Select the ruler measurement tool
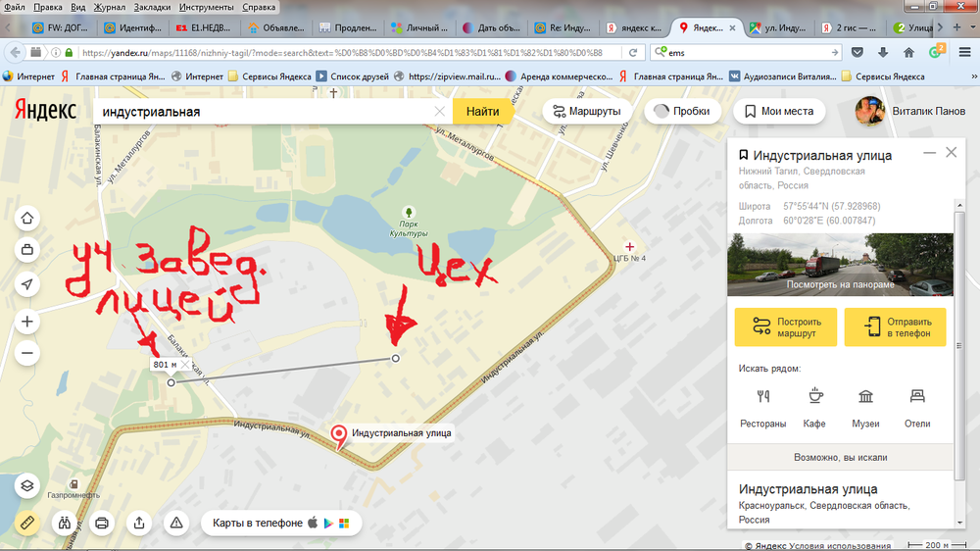The image size is (980, 551). click(x=26, y=523)
